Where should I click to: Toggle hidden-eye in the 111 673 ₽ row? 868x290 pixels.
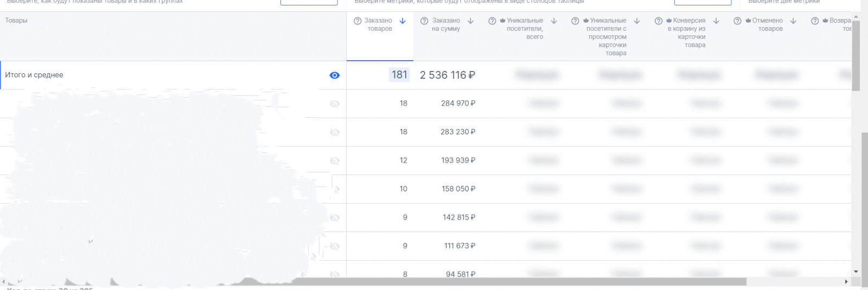pos(335,247)
